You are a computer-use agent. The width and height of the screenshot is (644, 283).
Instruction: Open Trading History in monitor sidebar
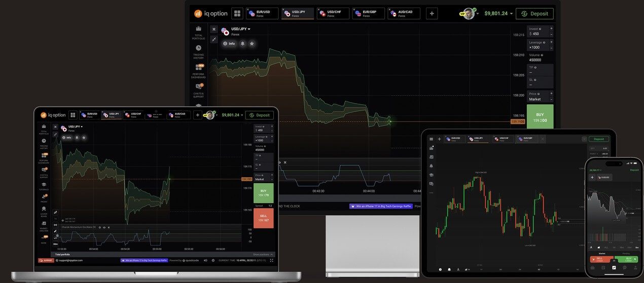[198, 52]
